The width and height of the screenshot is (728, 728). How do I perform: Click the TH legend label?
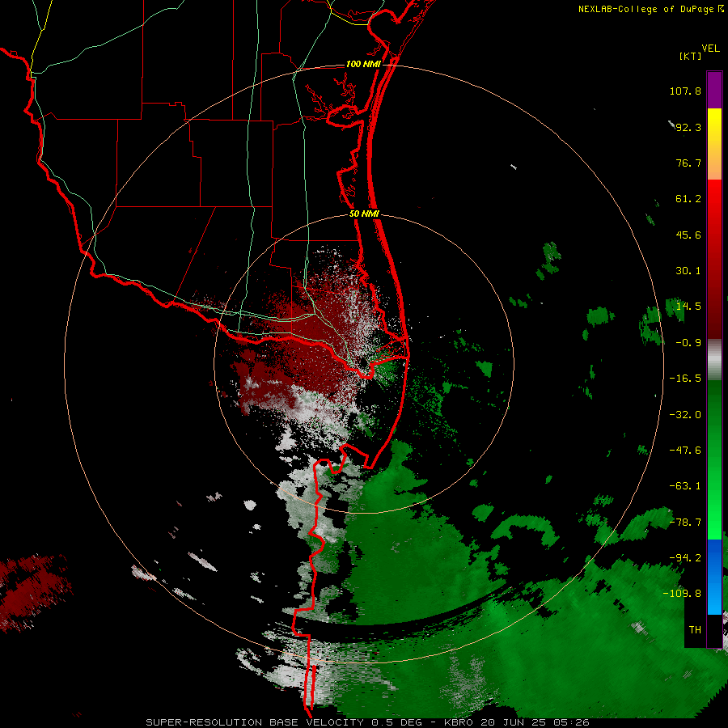695,630
